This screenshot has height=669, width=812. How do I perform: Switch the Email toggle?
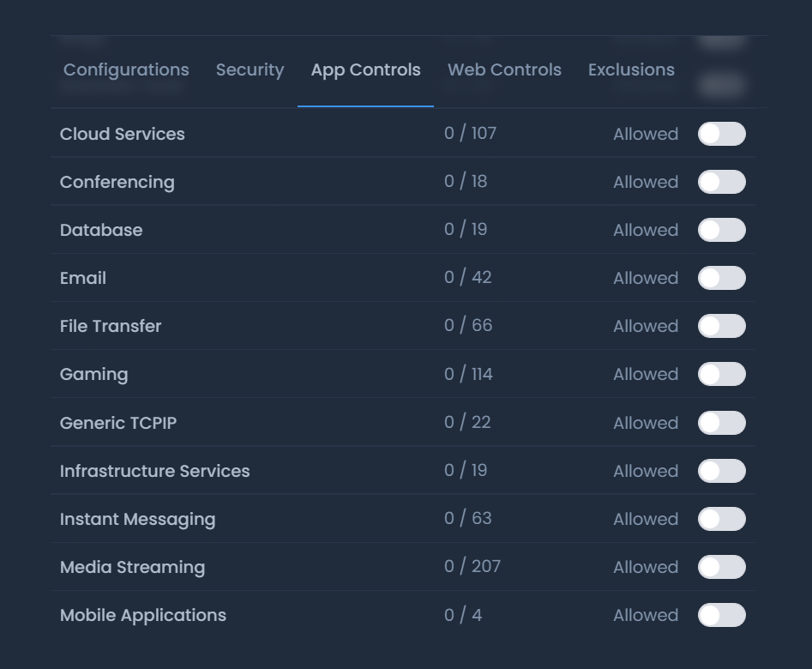721,278
